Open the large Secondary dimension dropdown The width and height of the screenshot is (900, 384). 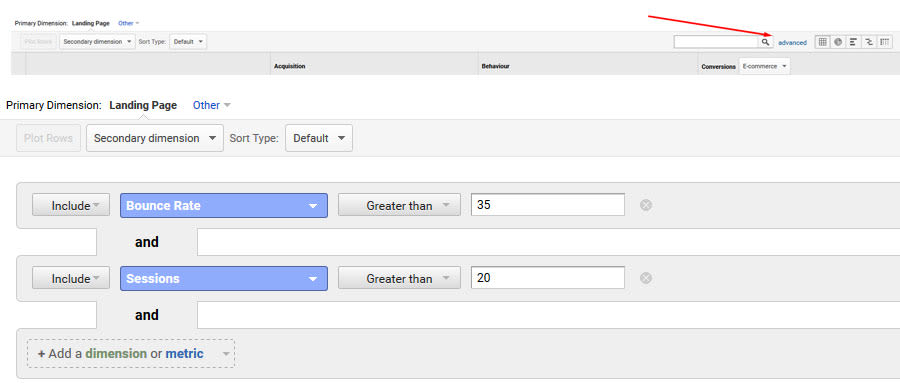pos(155,138)
